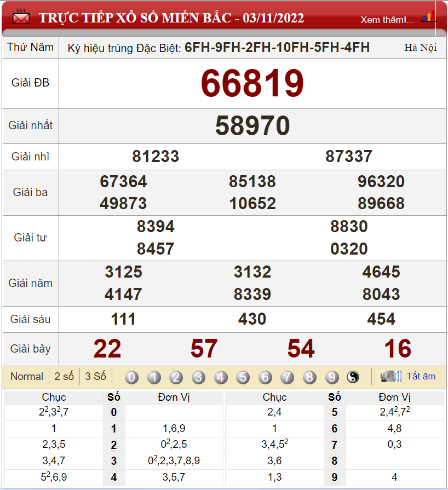Highlight numbers with digit ball 4

[221, 377]
